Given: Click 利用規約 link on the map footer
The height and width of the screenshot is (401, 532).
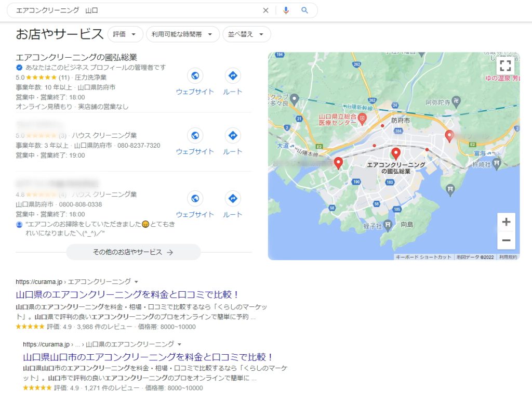Looking at the screenshot, I should pos(508,257).
